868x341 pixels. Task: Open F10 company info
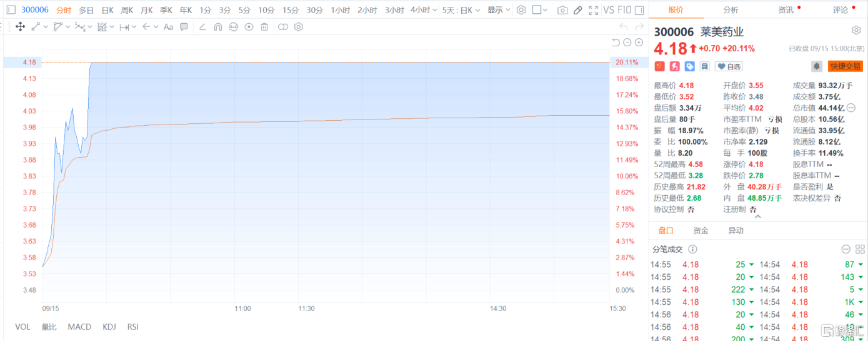(x=624, y=10)
